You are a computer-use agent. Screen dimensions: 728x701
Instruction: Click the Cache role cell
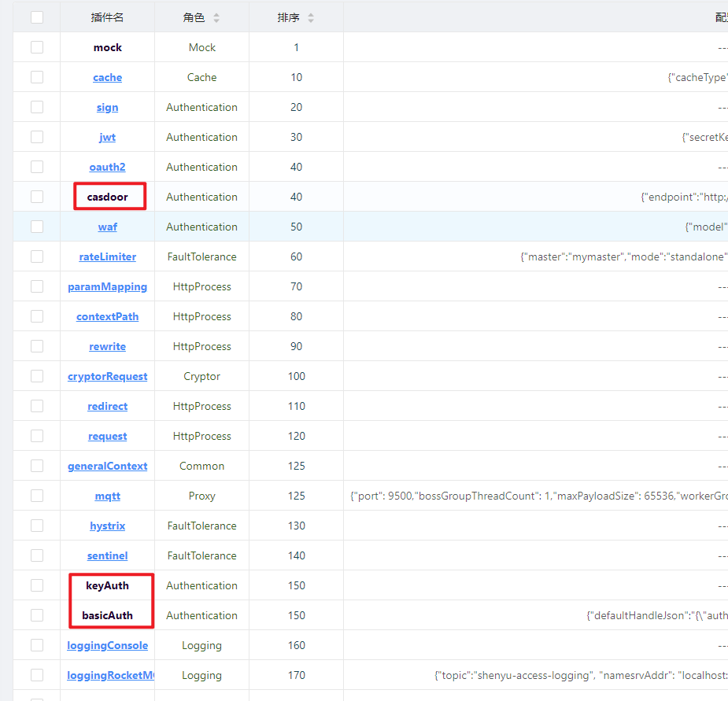[202, 77]
